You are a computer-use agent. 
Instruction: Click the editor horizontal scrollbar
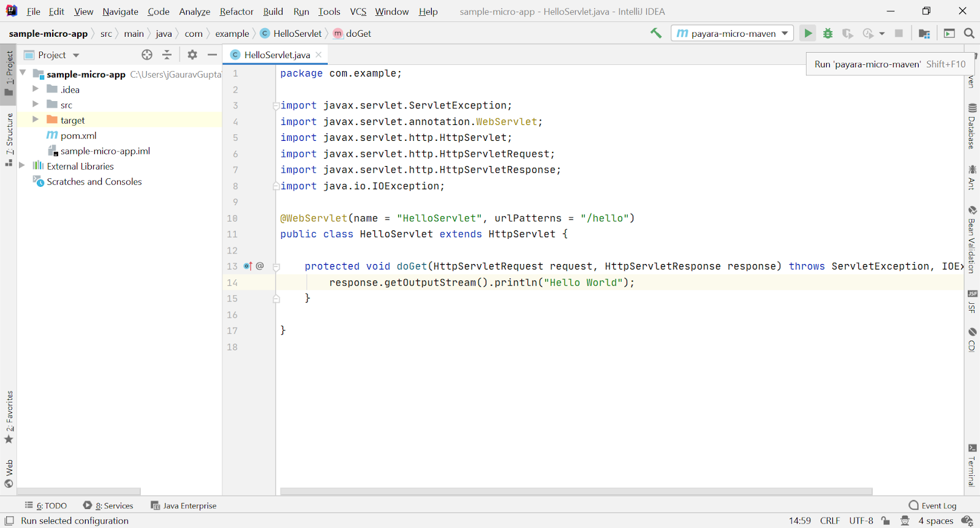tap(576, 491)
